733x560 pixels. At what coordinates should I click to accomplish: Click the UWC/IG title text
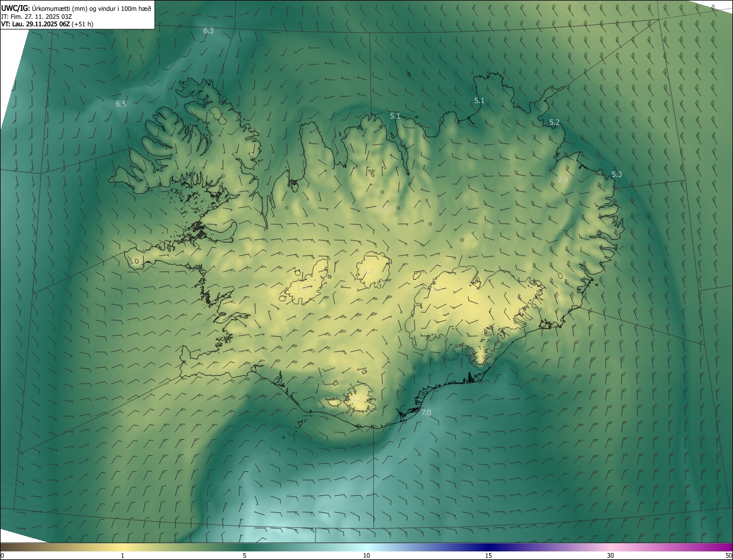tap(16, 8)
